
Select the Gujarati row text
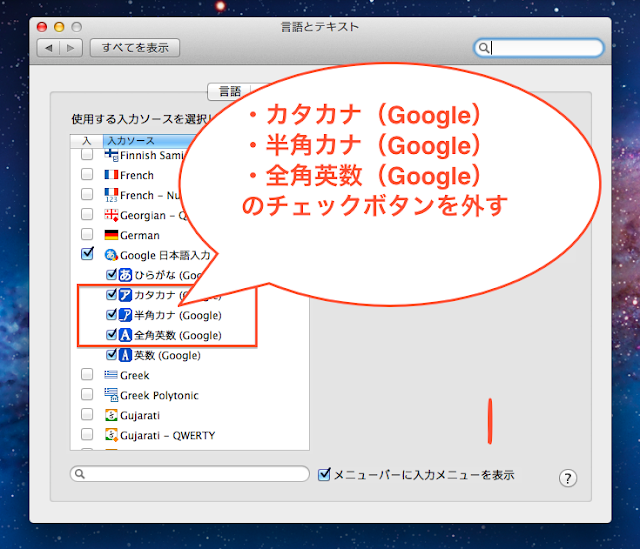click(x=140, y=416)
